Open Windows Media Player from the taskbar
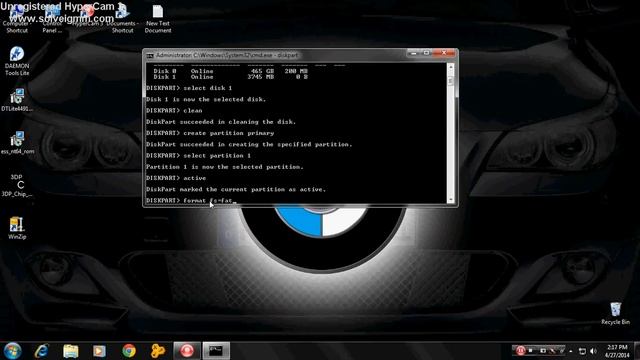Image resolution: width=640 pixels, height=360 pixels. [x=99, y=351]
